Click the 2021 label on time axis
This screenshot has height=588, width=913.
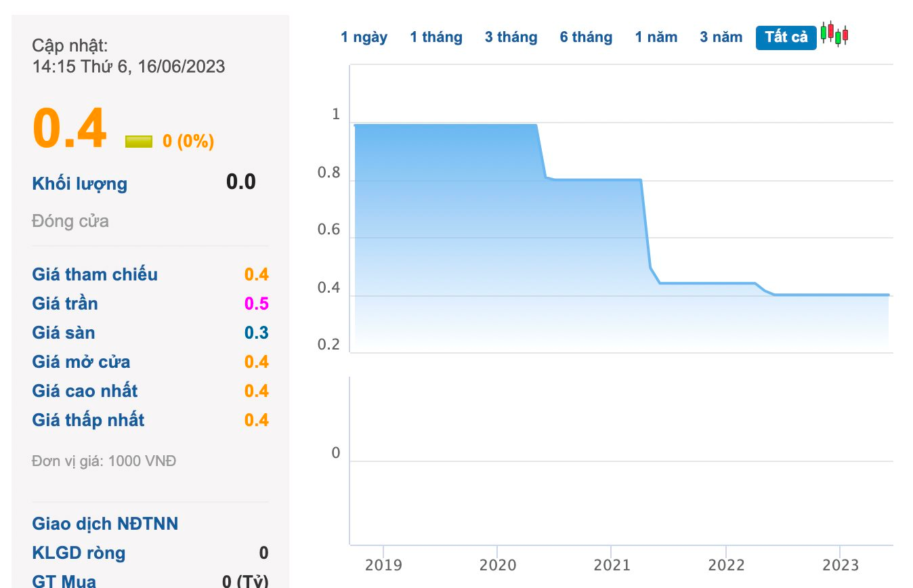click(611, 565)
